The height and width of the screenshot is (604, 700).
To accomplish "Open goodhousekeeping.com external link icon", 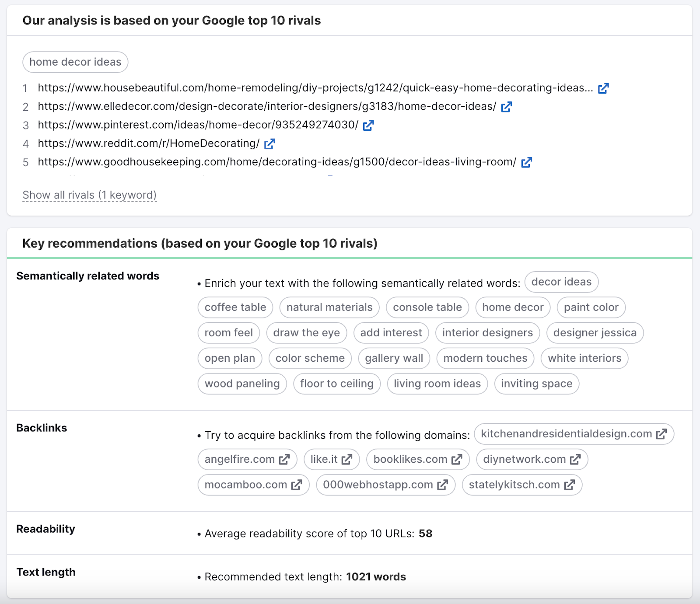I will pyautogui.click(x=527, y=162).
